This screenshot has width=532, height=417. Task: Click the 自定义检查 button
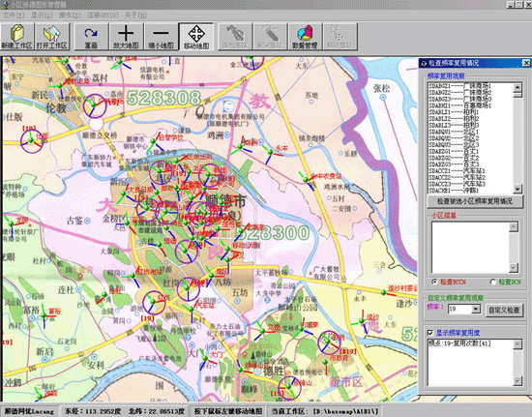tap(504, 311)
